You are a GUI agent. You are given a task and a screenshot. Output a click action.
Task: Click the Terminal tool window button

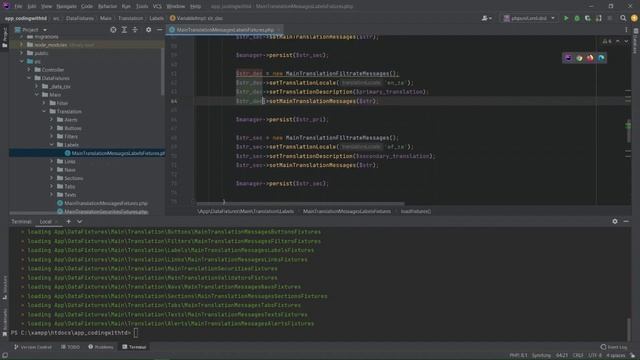tap(134, 347)
